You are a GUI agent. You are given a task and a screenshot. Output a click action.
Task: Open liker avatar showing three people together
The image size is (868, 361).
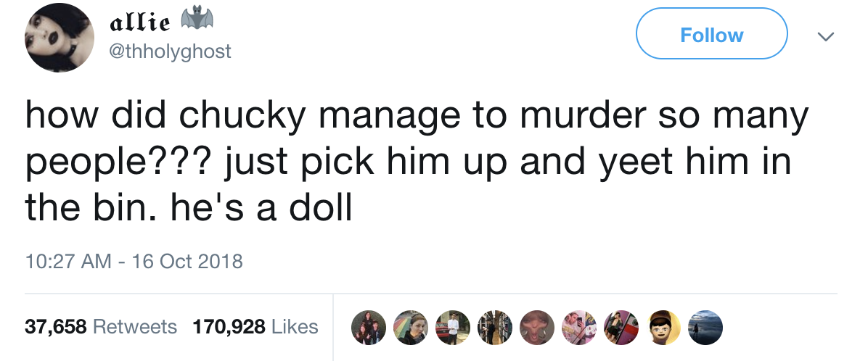tap(367, 327)
